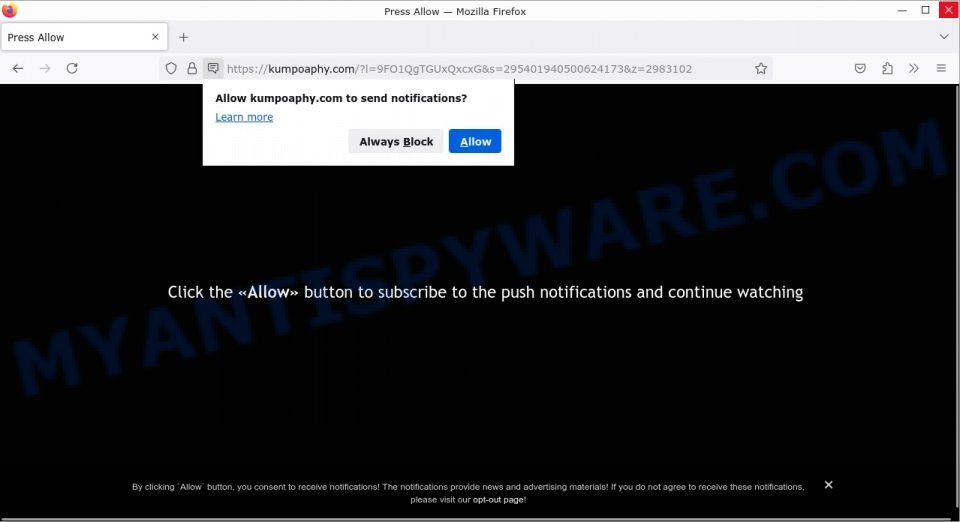Viewport: 960px width, 522px height.
Task: Dismiss the bottom consent notice with X
Action: (828, 485)
